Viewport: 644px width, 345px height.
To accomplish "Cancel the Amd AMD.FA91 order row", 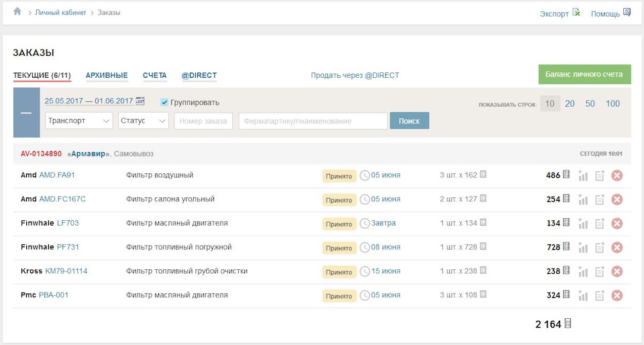I will tap(617, 176).
